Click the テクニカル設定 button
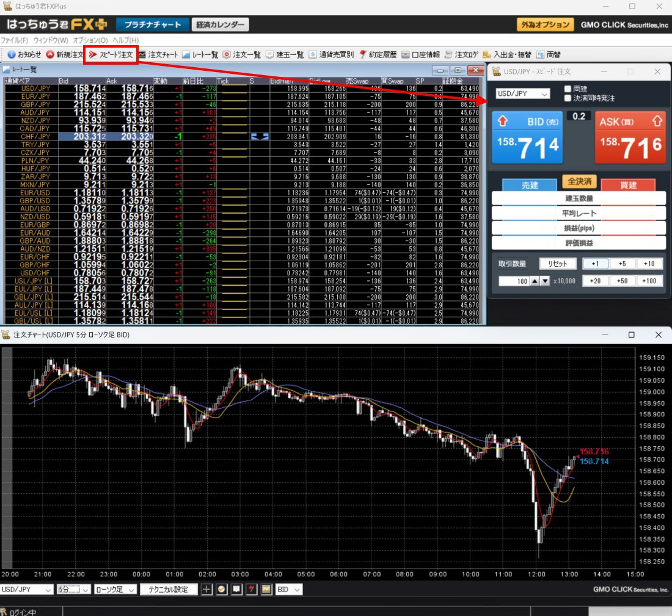 coord(169,589)
